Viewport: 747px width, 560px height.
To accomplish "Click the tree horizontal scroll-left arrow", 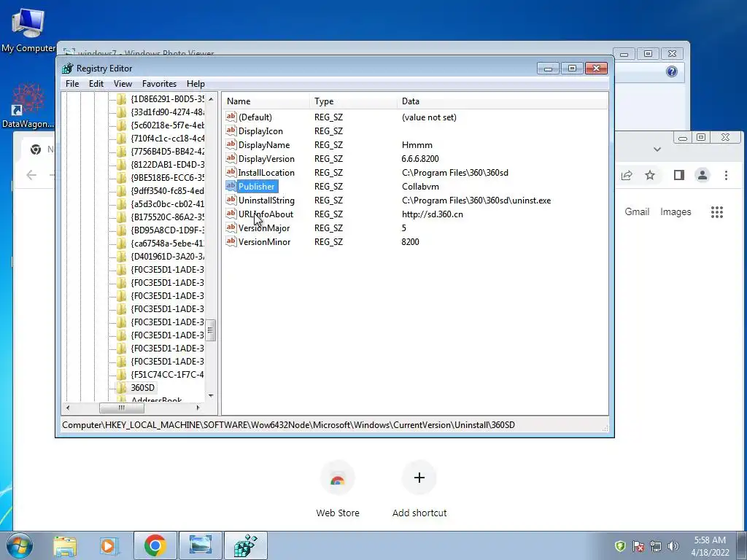I will tap(68, 408).
